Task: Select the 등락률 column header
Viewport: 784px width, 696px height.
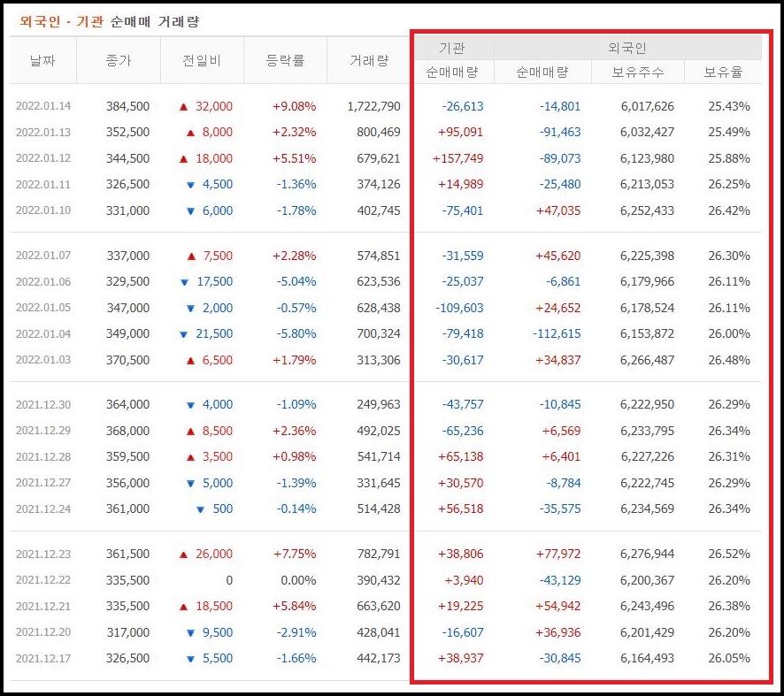Action: coord(285,60)
